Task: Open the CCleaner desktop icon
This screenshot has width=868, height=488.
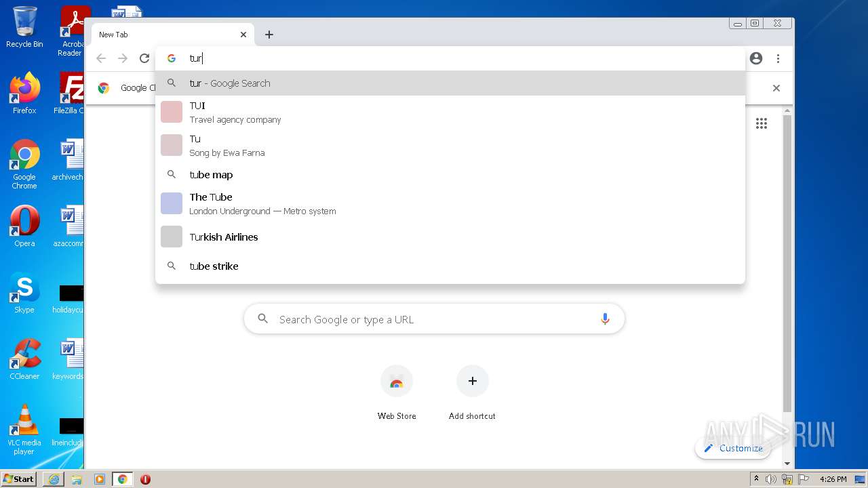Action: (x=24, y=359)
